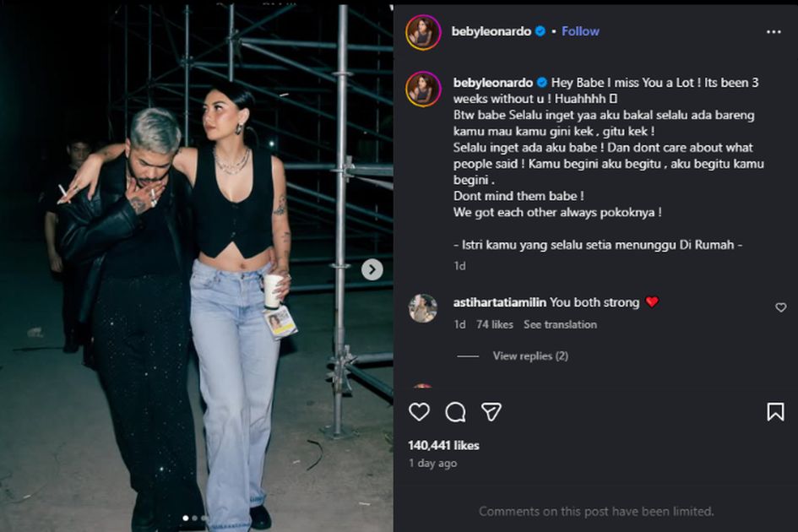Open the bebyleonardo username in header
The width and height of the screenshot is (798, 532).
pos(492,31)
